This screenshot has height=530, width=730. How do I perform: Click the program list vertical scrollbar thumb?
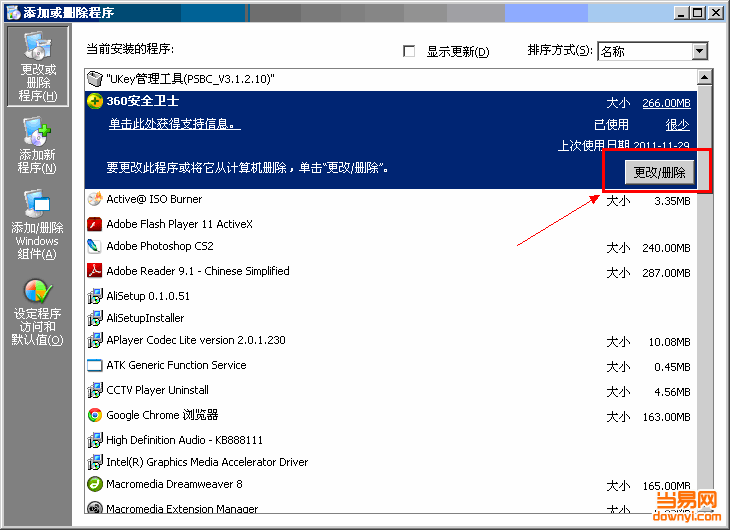(x=704, y=140)
